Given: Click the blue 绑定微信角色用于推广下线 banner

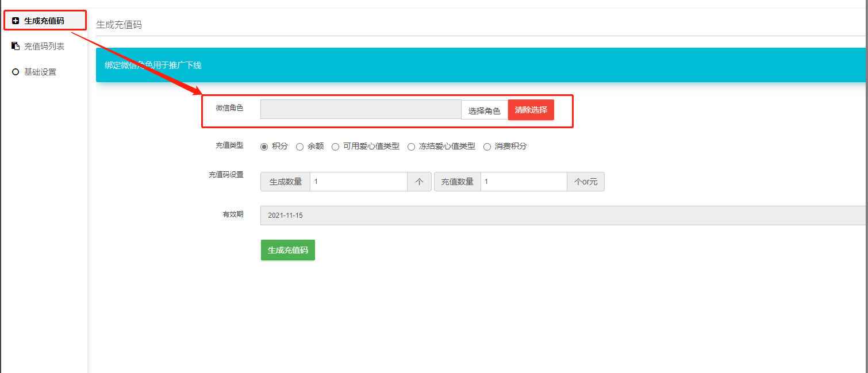Looking at the screenshot, I should tap(481, 65).
